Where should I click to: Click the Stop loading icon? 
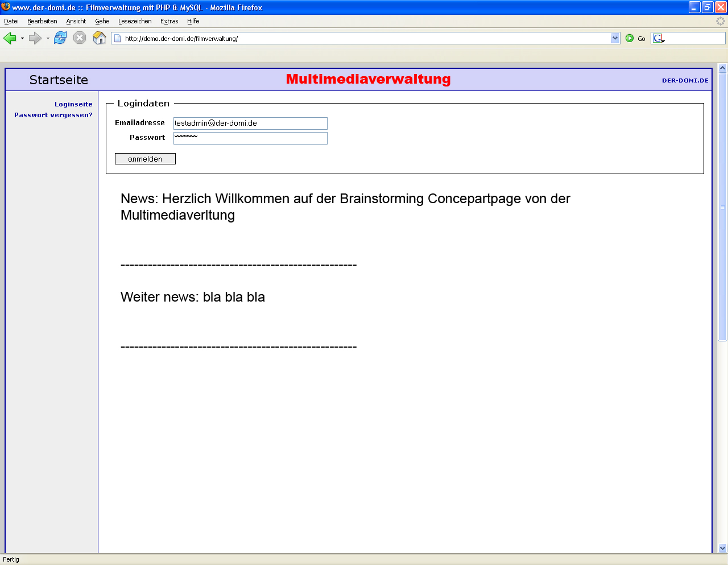[80, 38]
